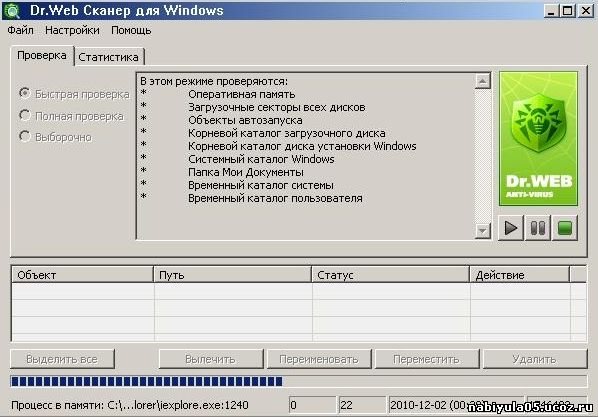The width and height of the screenshot is (598, 417).
Task: Stop the scan with the green square button
Action: point(565,228)
